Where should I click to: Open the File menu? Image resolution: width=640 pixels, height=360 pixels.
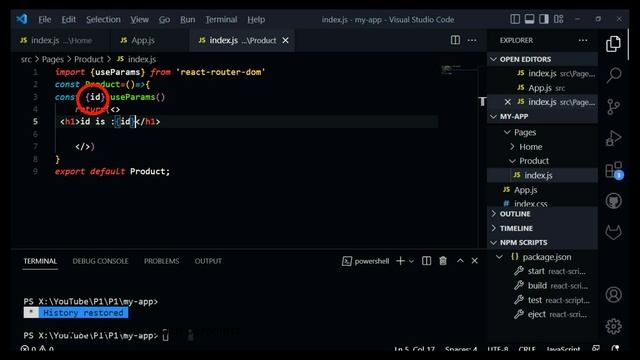[45, 19]
